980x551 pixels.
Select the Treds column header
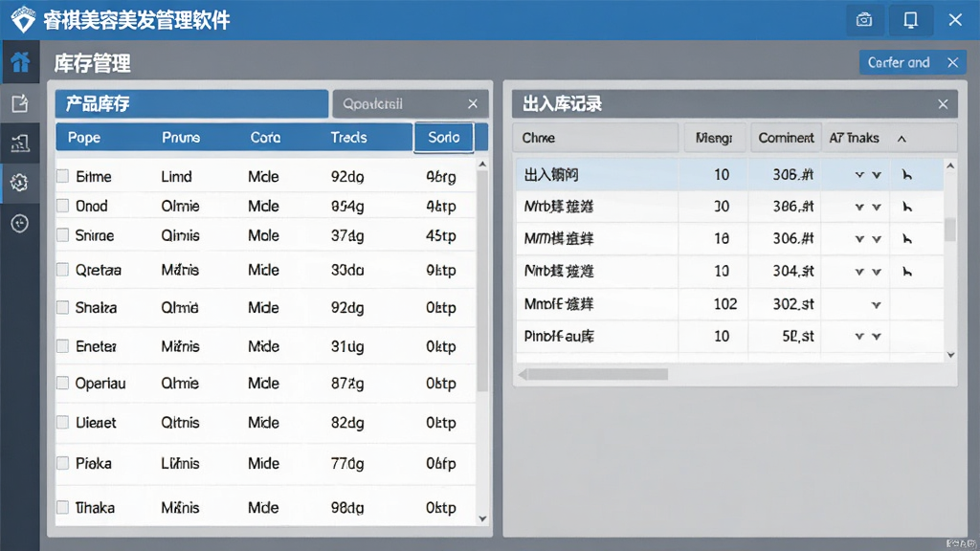click(x=348, y=138)
